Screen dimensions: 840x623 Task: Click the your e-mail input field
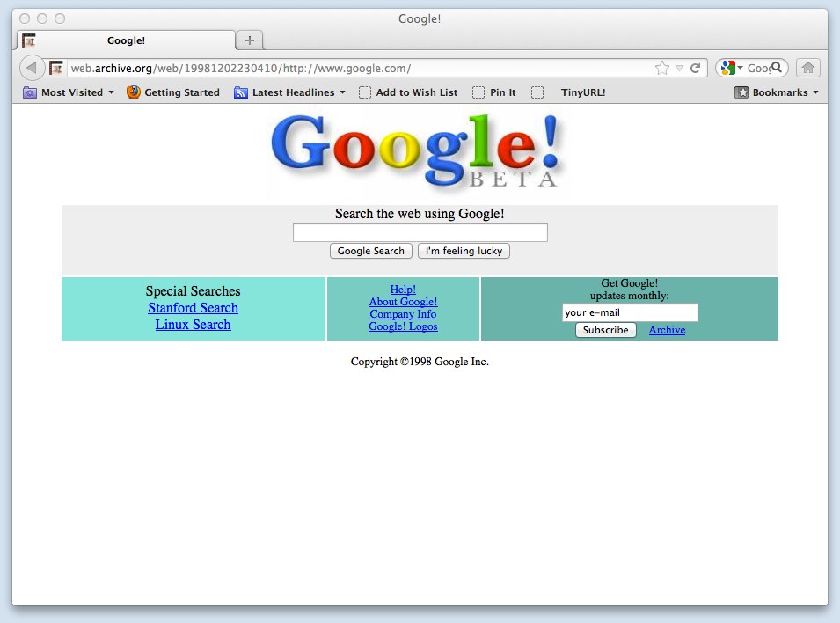point(629,312)
